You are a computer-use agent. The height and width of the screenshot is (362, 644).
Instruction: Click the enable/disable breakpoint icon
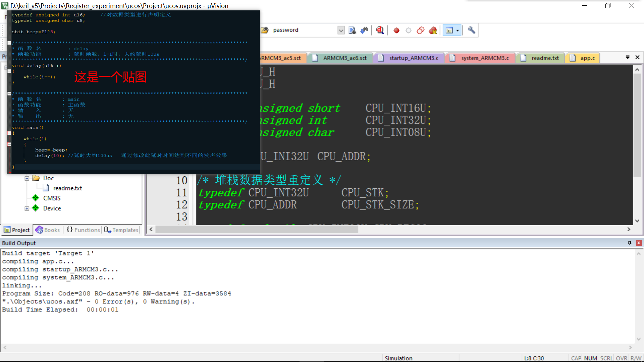(408, 30)
